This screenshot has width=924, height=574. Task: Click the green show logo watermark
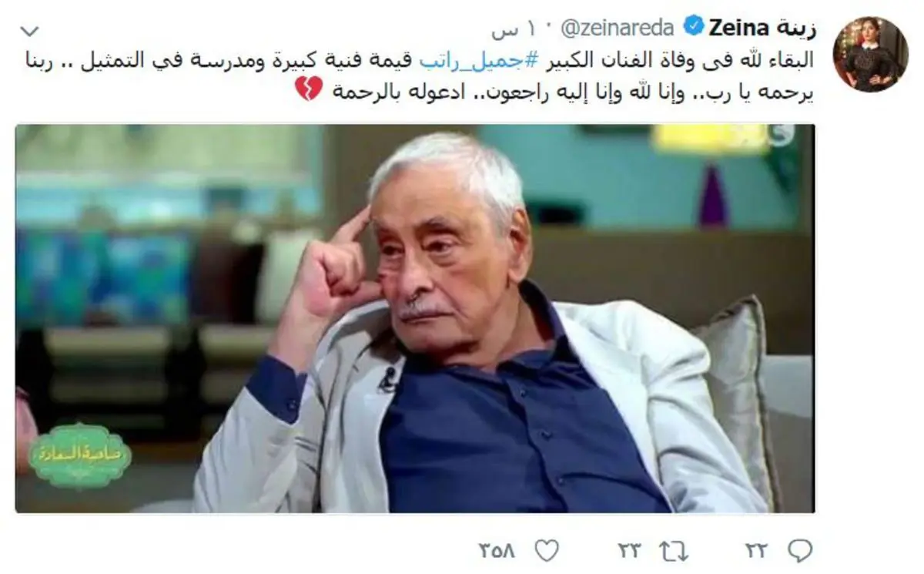point(79,455)
